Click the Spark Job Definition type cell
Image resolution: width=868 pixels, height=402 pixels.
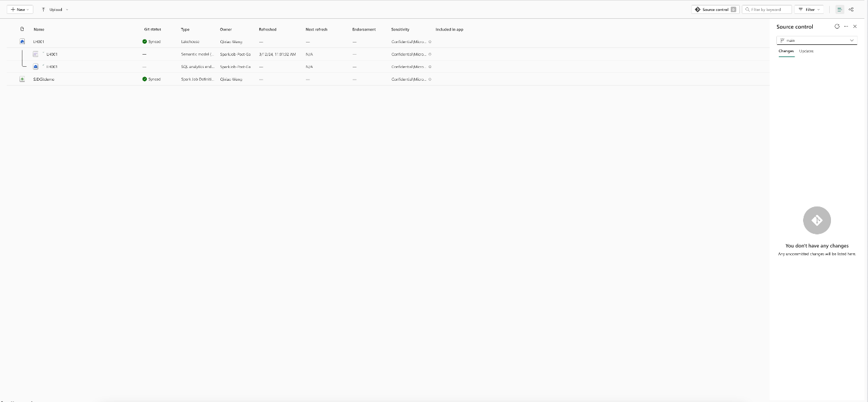click(197, 79)
